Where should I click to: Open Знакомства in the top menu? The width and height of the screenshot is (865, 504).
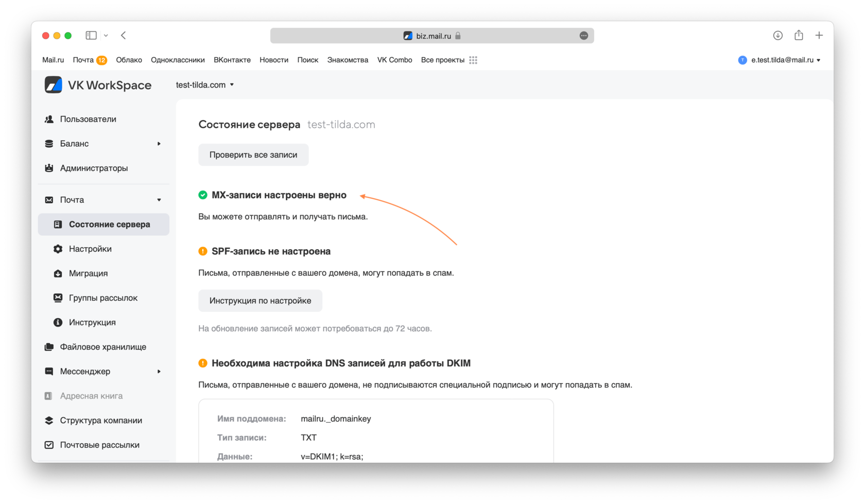(x=348, y=60)
